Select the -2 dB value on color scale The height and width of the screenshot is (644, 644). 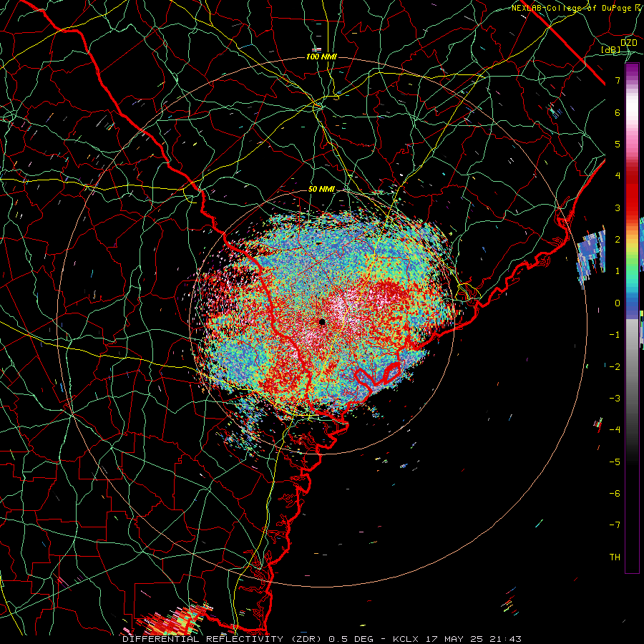615,366
